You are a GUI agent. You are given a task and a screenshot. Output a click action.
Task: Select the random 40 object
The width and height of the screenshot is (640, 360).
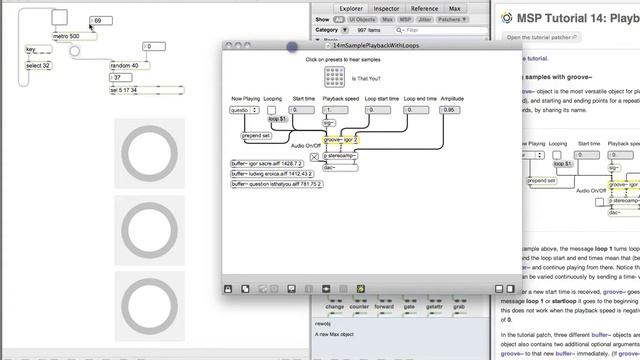coord(130,65)
